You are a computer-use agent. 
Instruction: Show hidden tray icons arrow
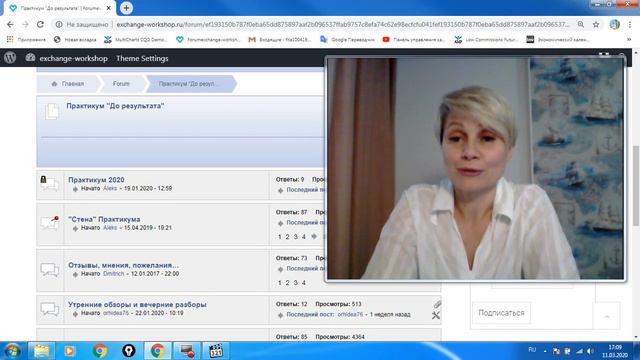coord(545,351)
